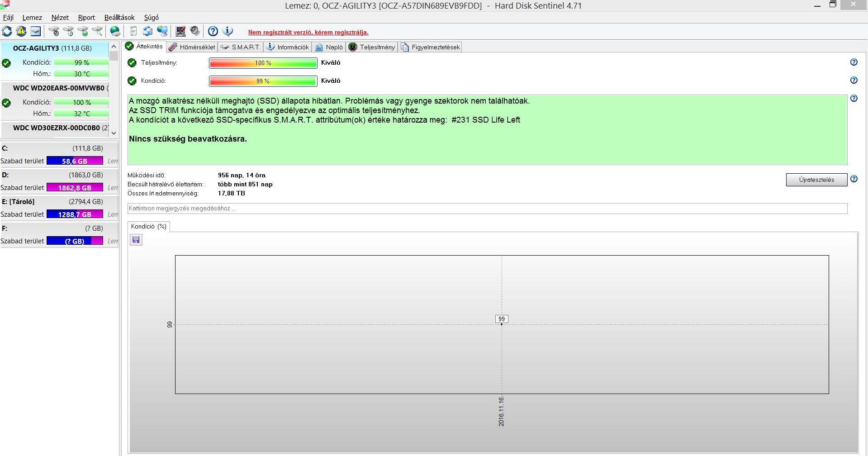Click the circular-arrows refresh icon in toolbar
Image resolution: width=868 pixels, height=456 pixels.
[7, 31]
